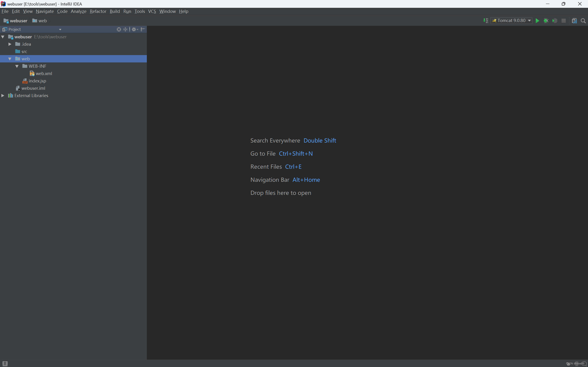588x367 pixels.
Task: Open the Refactor menu
Action: (x=98, y=11)
